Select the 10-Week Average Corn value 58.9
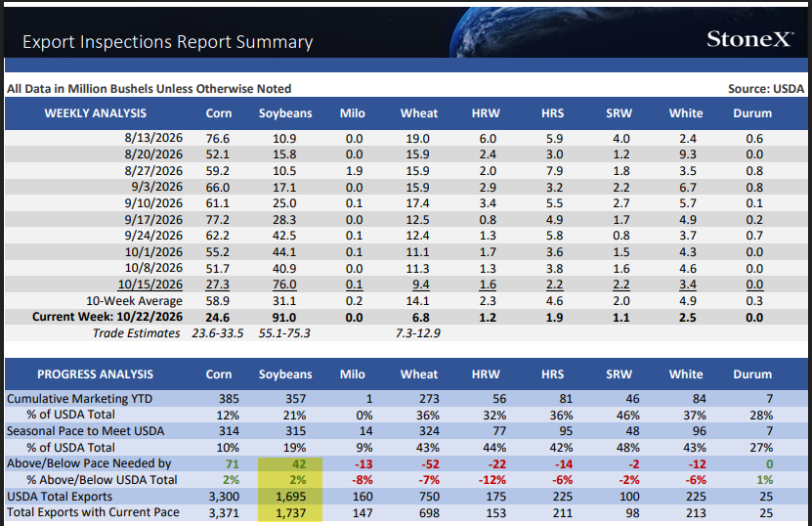Image resolution: width=812 pixels, height=526 pixels. coord(218,301)
